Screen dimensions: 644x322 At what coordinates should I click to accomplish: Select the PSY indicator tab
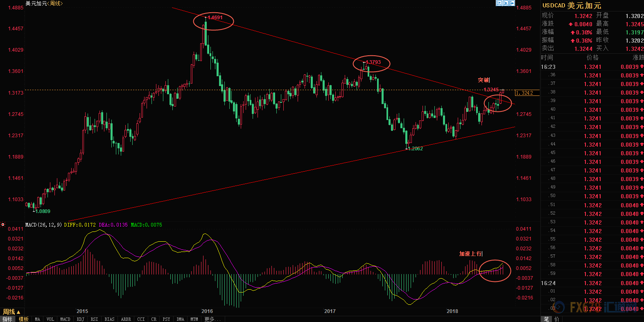point(167,319)
